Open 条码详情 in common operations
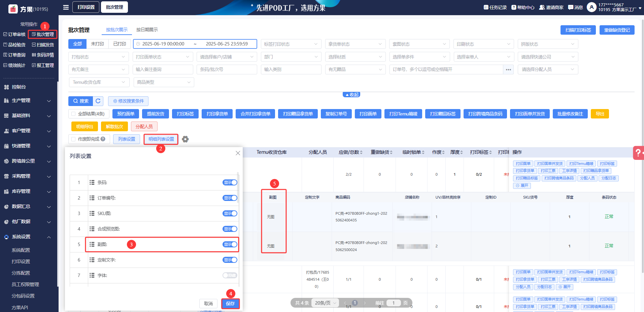The height and width of the screenshot is (312, 644). 43,55
